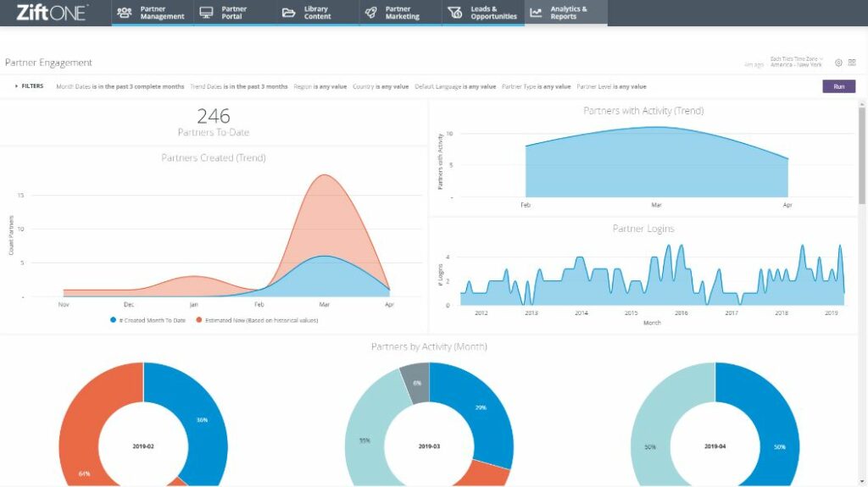Expand the FILTERS section
The image size is (868, 487).
click(30, 86)
